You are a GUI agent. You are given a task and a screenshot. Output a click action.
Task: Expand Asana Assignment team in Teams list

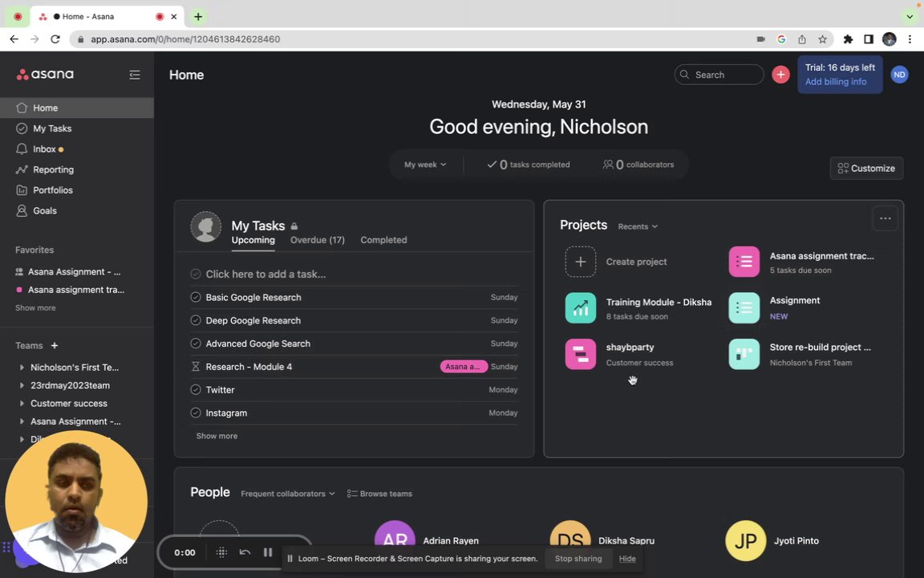tap(22, 421)
